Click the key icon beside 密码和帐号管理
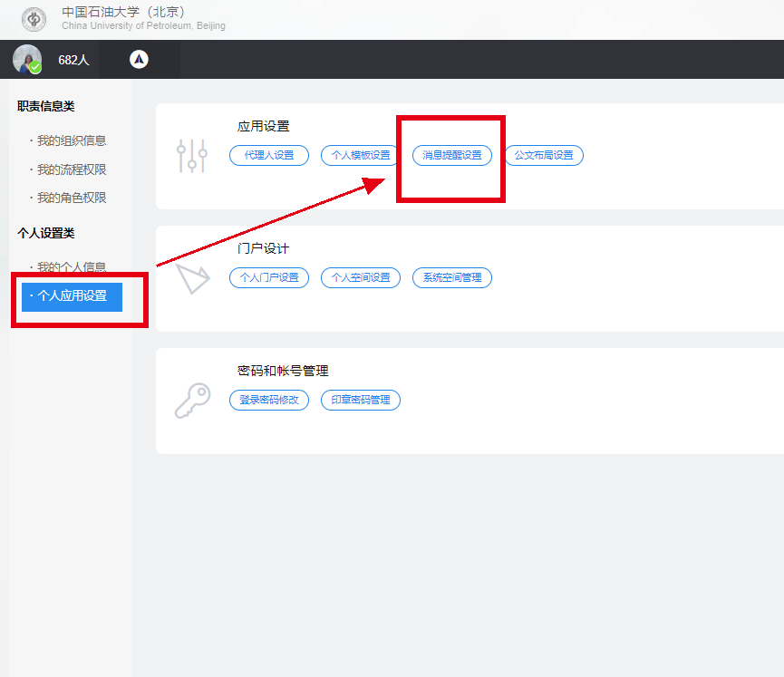The width and height of the screenshot is (784, 677). (x=192, y=401)
